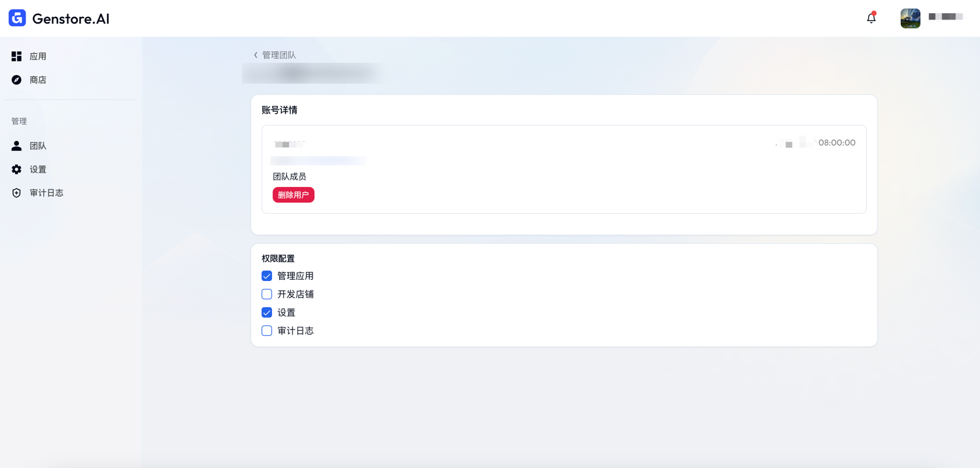The height and width of the screenshot is (468, 980).
Task: Click the 设置 gear icon in sidebar
Action: (x=16, y=169)
